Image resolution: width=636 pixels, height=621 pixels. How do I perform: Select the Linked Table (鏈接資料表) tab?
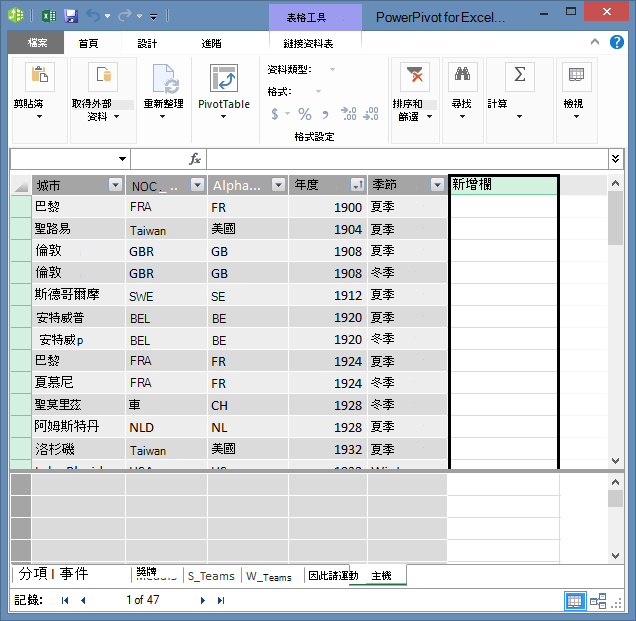[x=308, y=43]
